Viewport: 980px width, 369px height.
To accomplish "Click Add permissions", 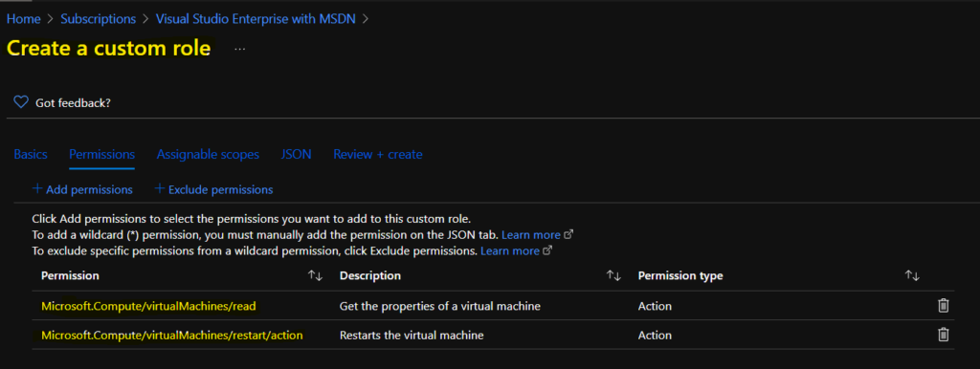I will point(82,189).
